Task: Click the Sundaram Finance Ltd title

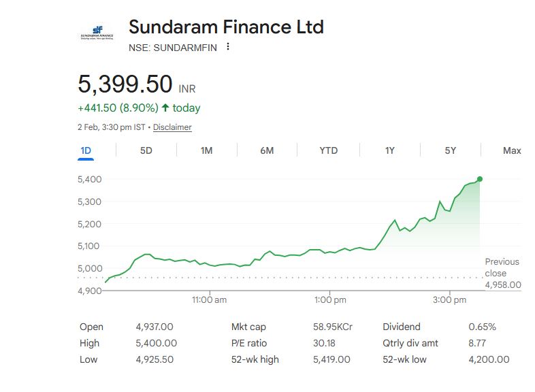Action: click(226, 27)
